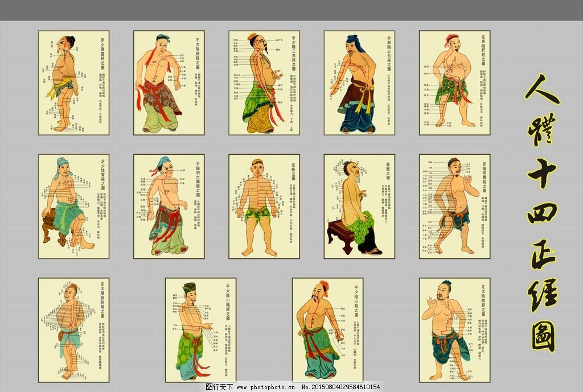Image resolution: width=583 pixels, height=392 pixels.
Task: Open the 足太陽膀胱經之圖 back-view figure
Action: pos(73,331)
